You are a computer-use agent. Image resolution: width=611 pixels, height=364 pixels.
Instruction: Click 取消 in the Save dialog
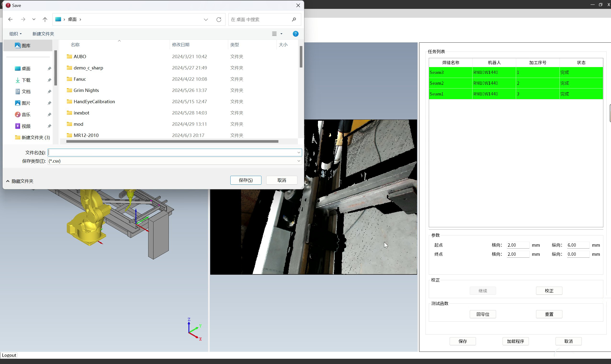click(282, 180)
